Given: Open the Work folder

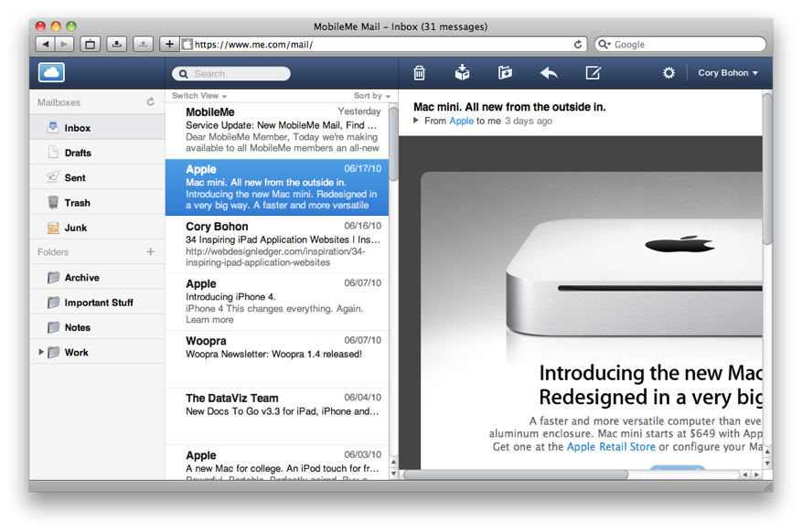Looking at the screenshot, I should pyautogui.click(x=97, y=352).
